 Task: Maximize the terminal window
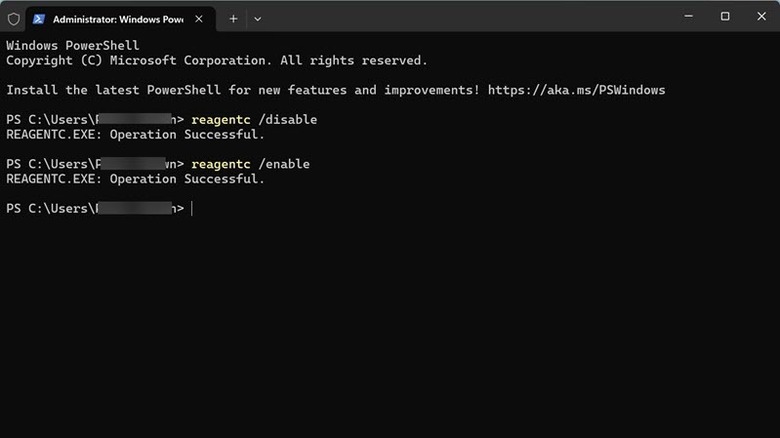[725, 16]
